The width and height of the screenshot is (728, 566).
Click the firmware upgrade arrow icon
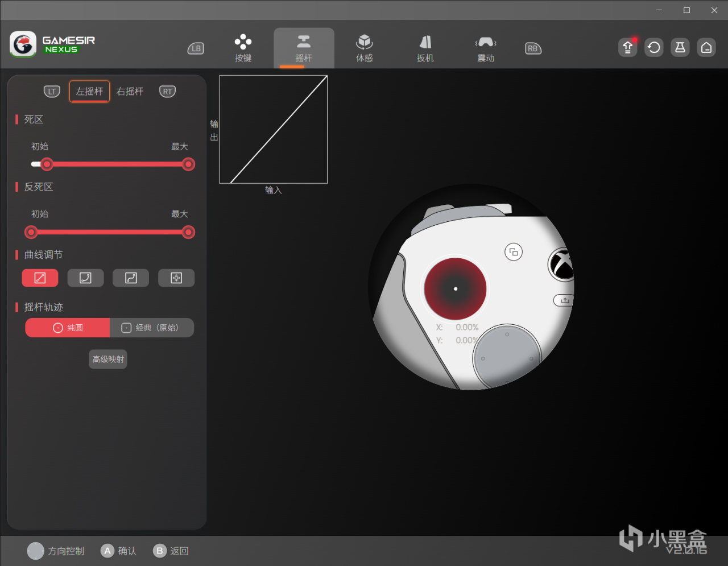point(628,47)
